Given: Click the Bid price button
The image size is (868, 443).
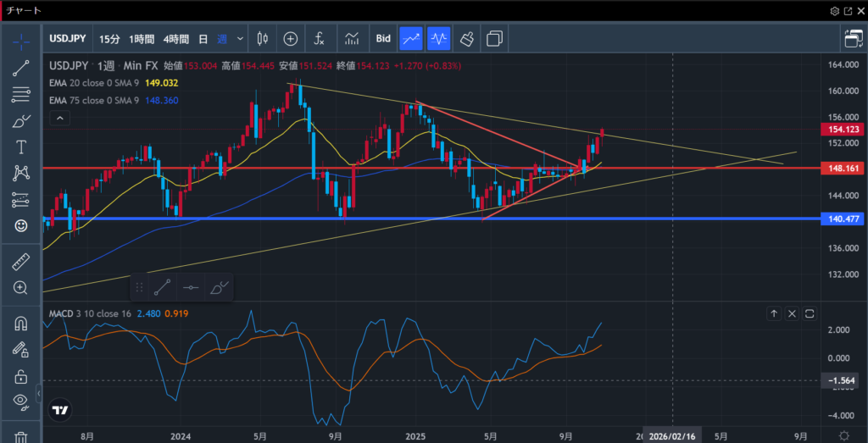Looking at the screenshot, I should (383, 38).
